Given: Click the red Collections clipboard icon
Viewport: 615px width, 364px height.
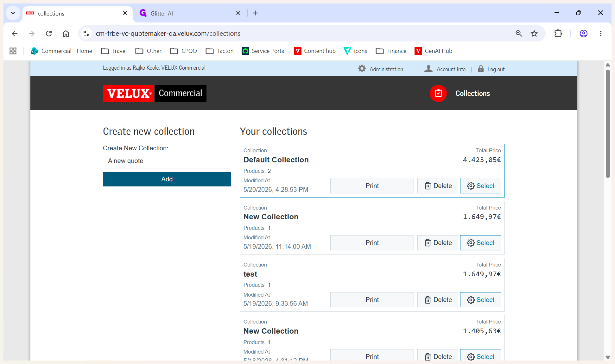Looking at the screenshot, I should (438, 93).
